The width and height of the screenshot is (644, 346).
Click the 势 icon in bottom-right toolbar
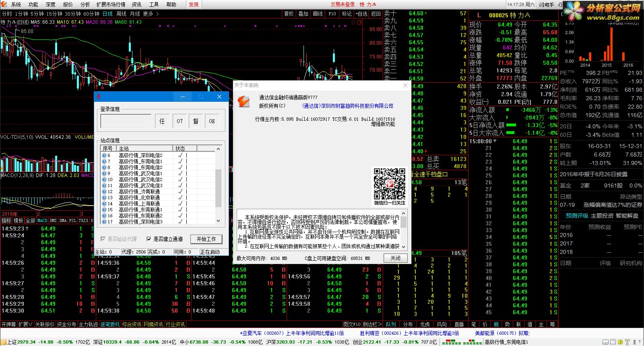(x=507, y=324)
